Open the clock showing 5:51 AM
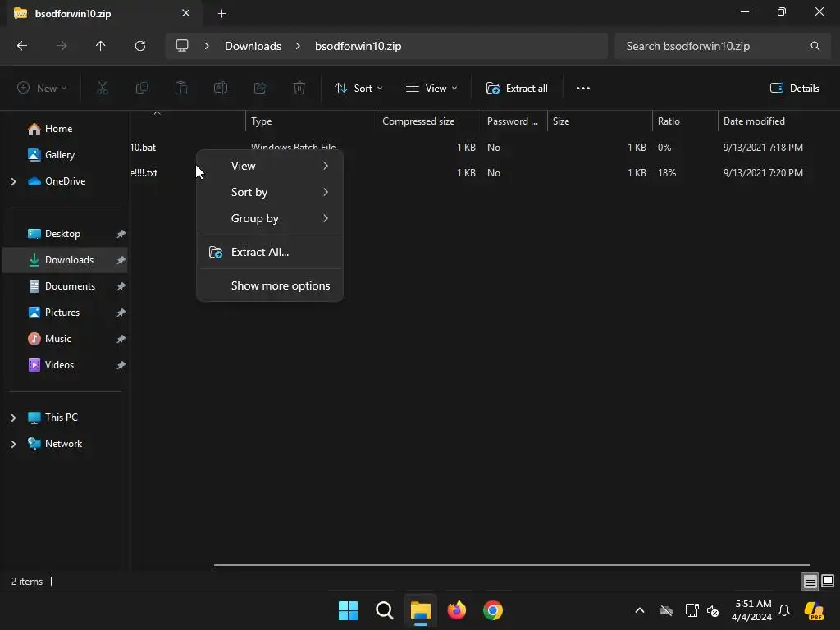840x630 pixels. point(752,610)
